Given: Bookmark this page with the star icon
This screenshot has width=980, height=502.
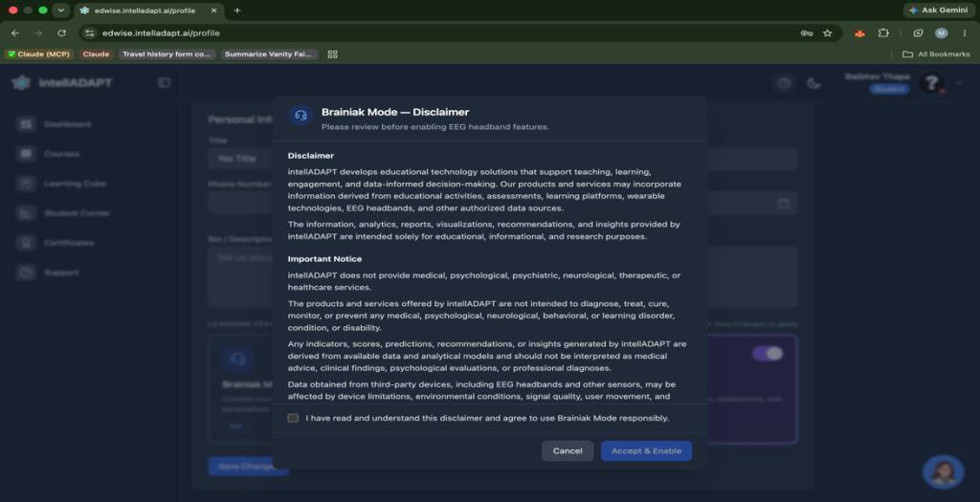Looking at the screenshot, I should (x=828, y=33).
